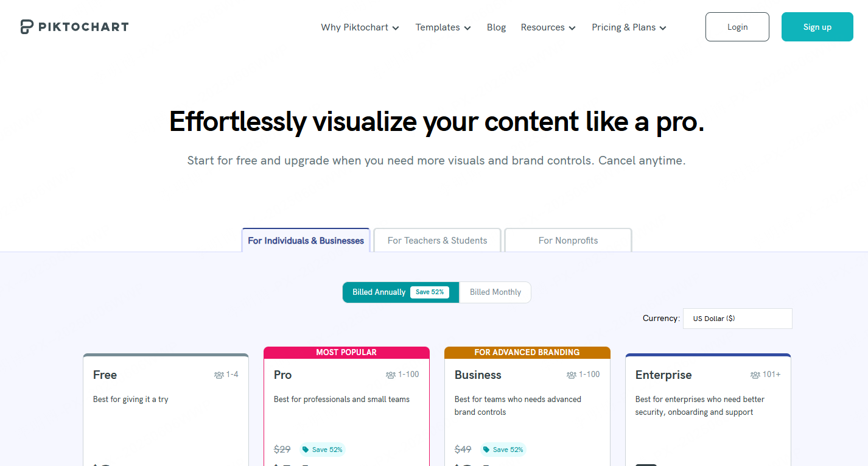Click the Save 52% tag next to Pro price

coord(322,449)
